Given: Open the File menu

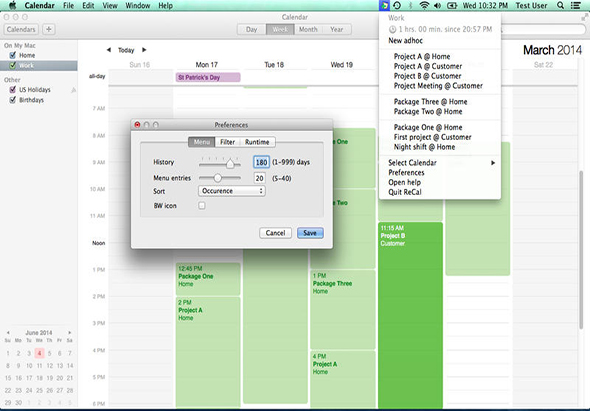Looking at the screenshot, I should click(68, 5).
